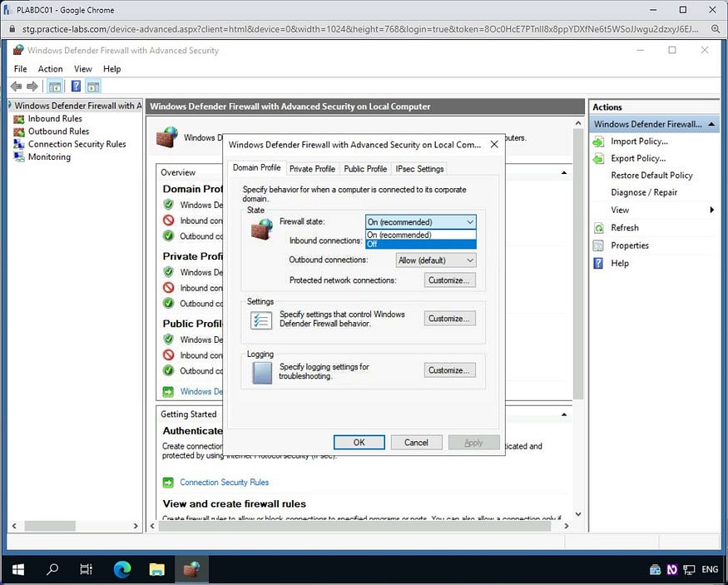Switch to the IPsec Settings tab
Viewport: 728px width, 585px height.
tap(419, 169)
